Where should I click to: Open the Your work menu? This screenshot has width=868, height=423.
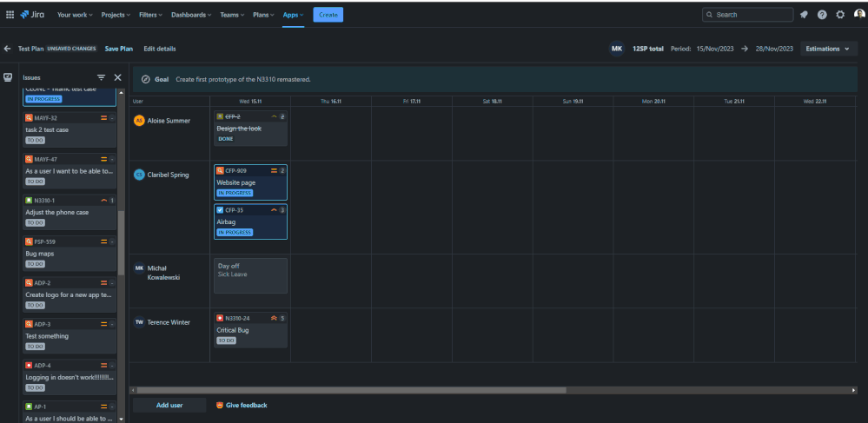coord(76,15)
